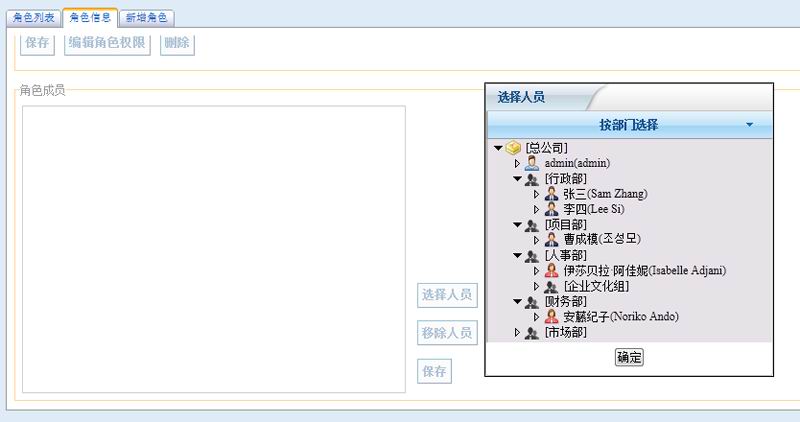This screenshot has height=422, width=800.
Task: Collapse the 人事部 department node
Action: 517,255
